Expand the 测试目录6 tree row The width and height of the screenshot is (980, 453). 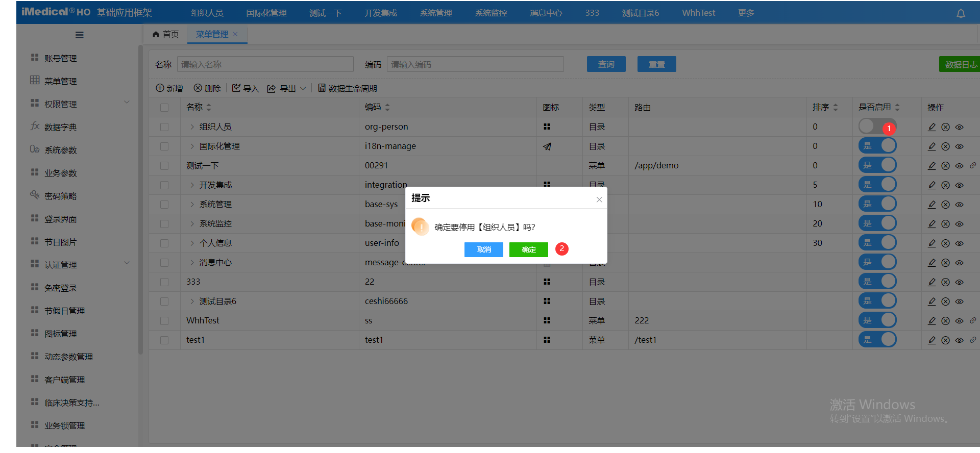(x=192, y=301)
